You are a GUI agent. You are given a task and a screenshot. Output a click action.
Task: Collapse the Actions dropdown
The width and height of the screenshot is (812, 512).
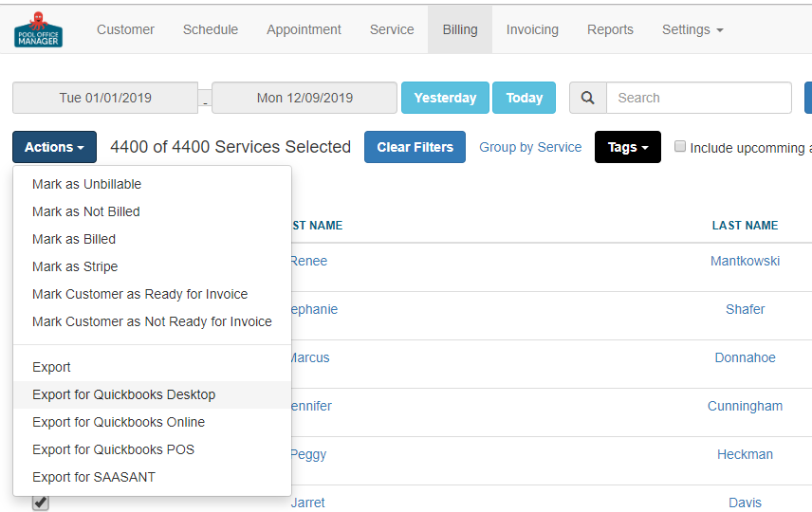54,147
